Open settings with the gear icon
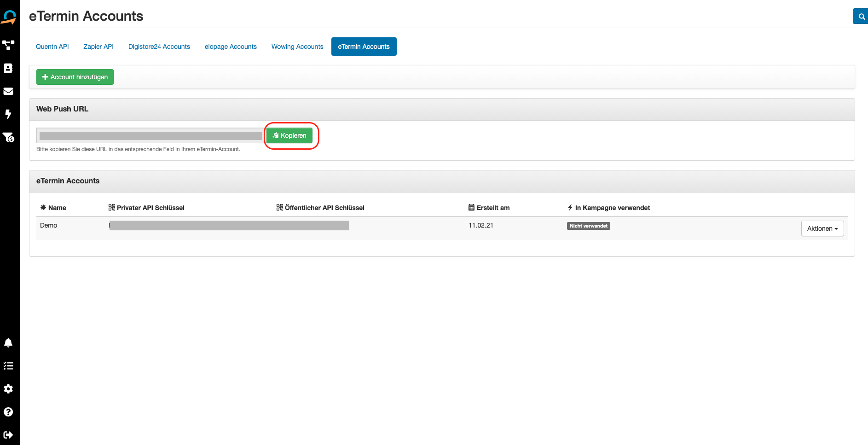The image size is (868, 445). (8, 389)
